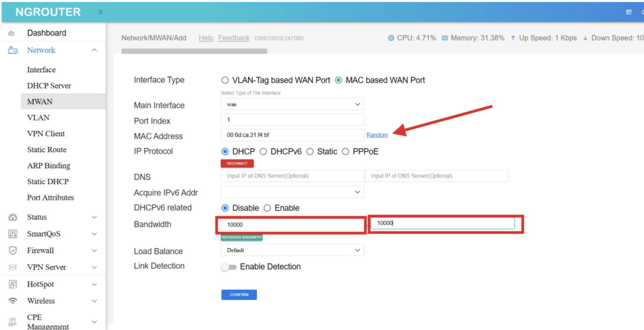Click the Dashboard gauge icon
This screenshot has width=644, height=330.
point(12,33)
